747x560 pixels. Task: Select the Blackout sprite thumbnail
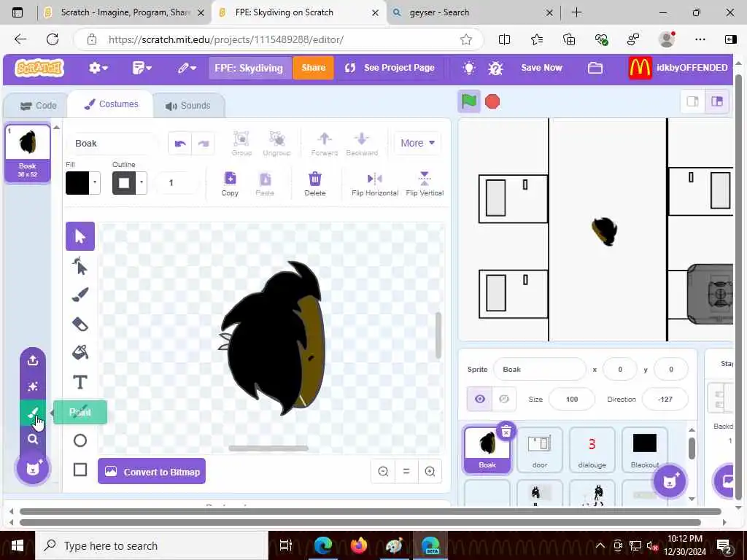point(645,449)
